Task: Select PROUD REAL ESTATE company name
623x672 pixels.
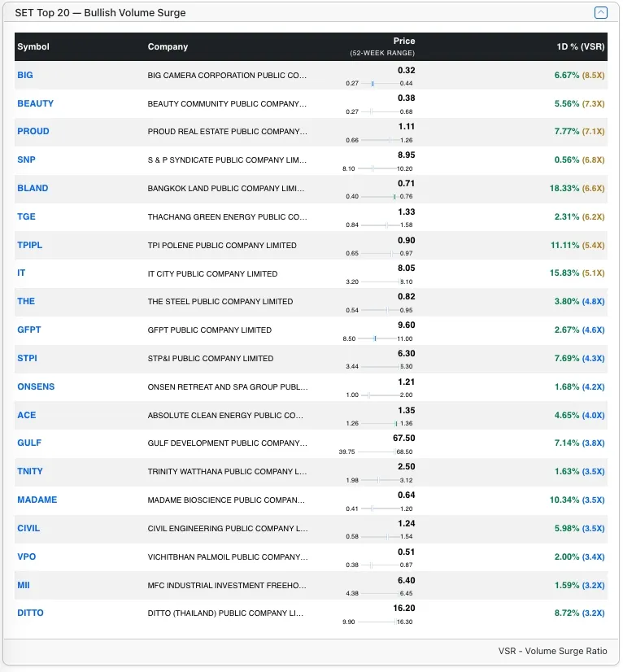Action: tap(228, 132)
